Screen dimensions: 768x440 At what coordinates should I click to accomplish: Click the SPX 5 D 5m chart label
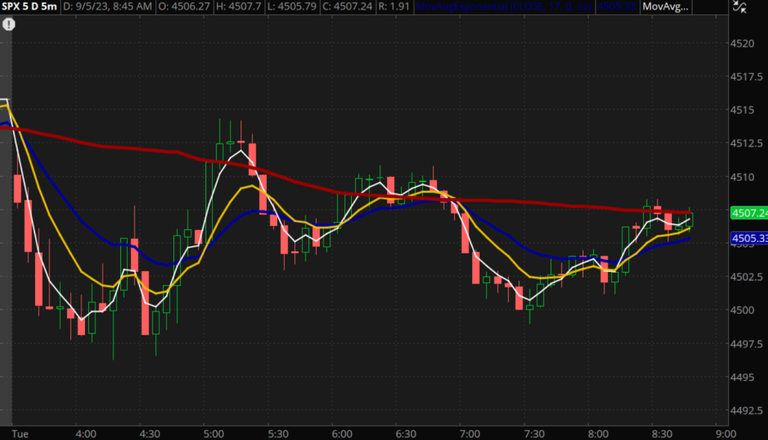(x=29, y=7)
